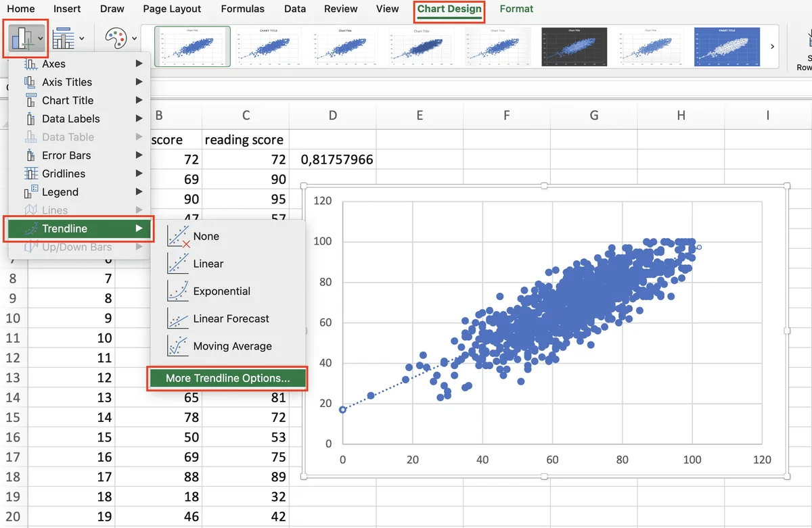
Task: Select row 20 header
Action: pyautogui.click(x=14, y=517)
